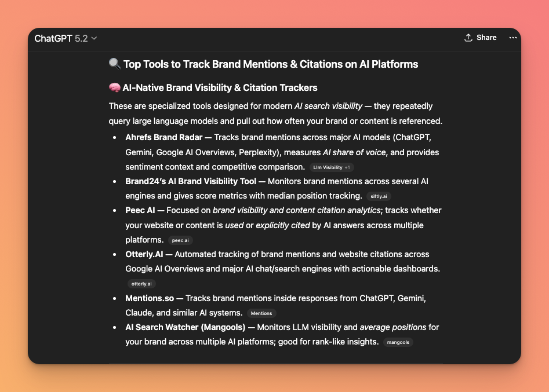The image size is (549, 392).
Task: Open the Mentions citation chip
Action: click(x=261, y=313)
